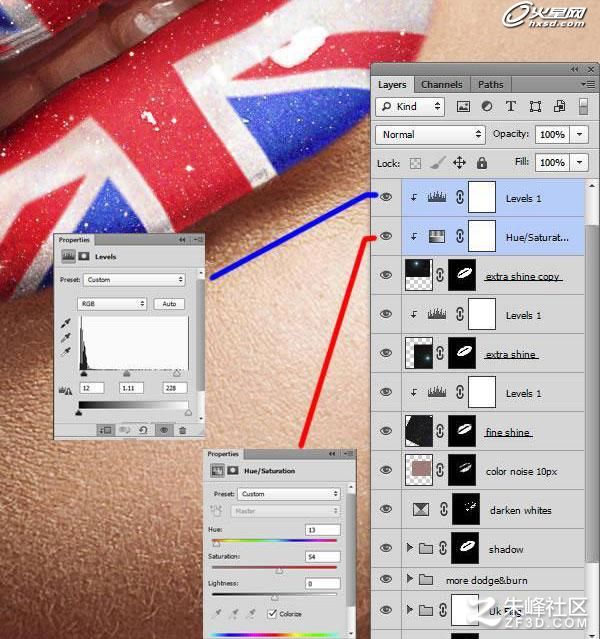Open the Fill slider arrow
Viewport: 600px width, 639px height.
[579, 163]
